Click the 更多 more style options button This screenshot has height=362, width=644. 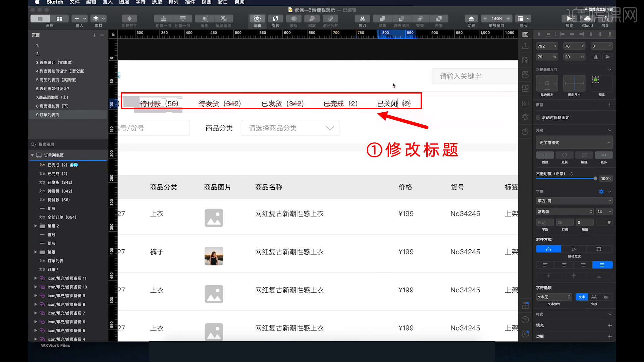point(604,155)
